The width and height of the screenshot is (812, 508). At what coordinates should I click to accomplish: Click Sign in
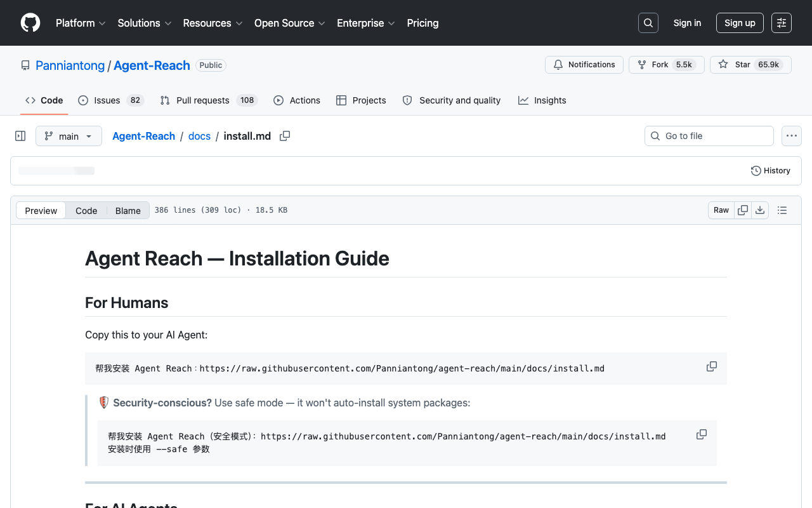pyautogui.click(x=687, y=23)
